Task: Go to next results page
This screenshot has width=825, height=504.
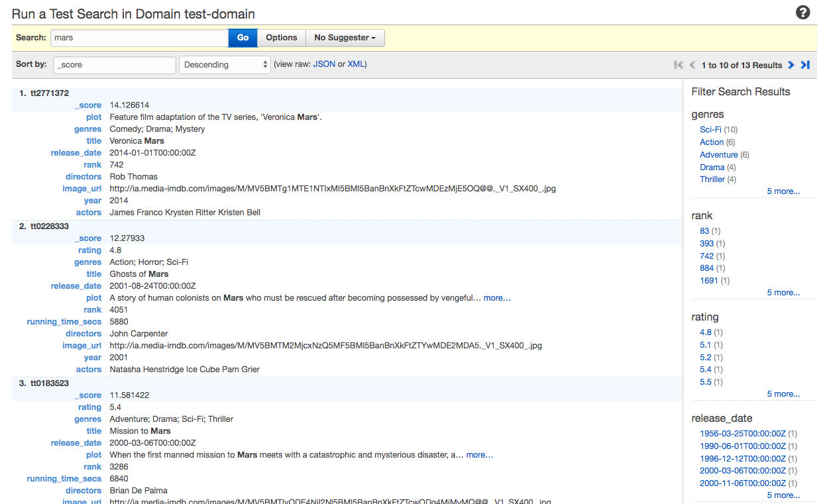Action: [x=791, y=65]
